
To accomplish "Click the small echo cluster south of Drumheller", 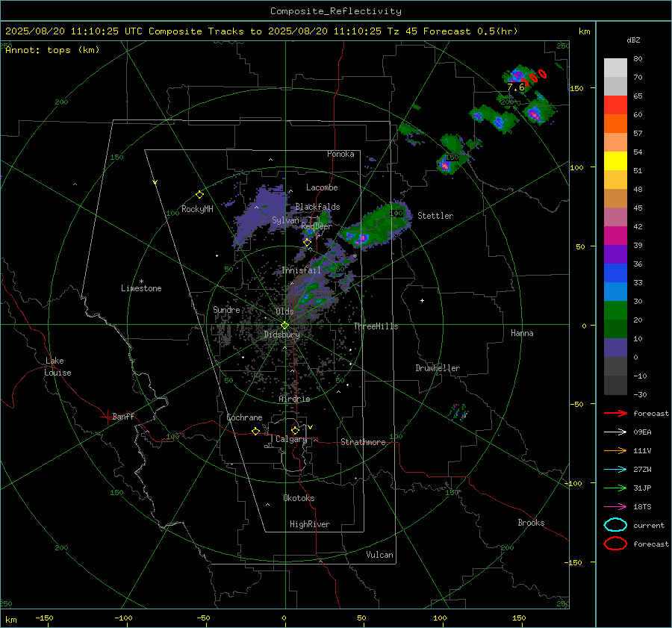I will (x=458, y=412).
